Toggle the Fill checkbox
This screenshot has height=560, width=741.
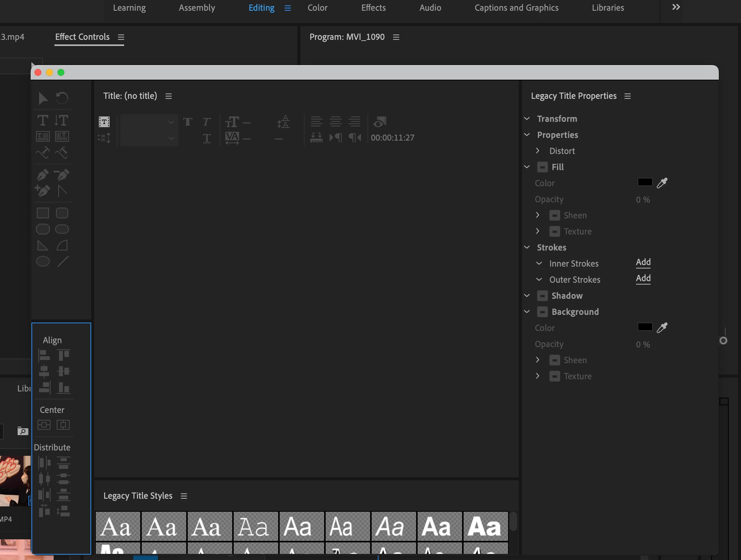click(x=542, y=167)
